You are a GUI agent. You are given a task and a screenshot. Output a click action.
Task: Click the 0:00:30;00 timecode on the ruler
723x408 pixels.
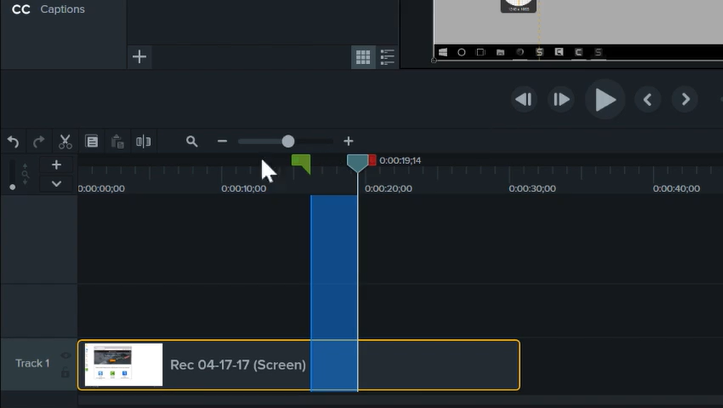point(532,189)
